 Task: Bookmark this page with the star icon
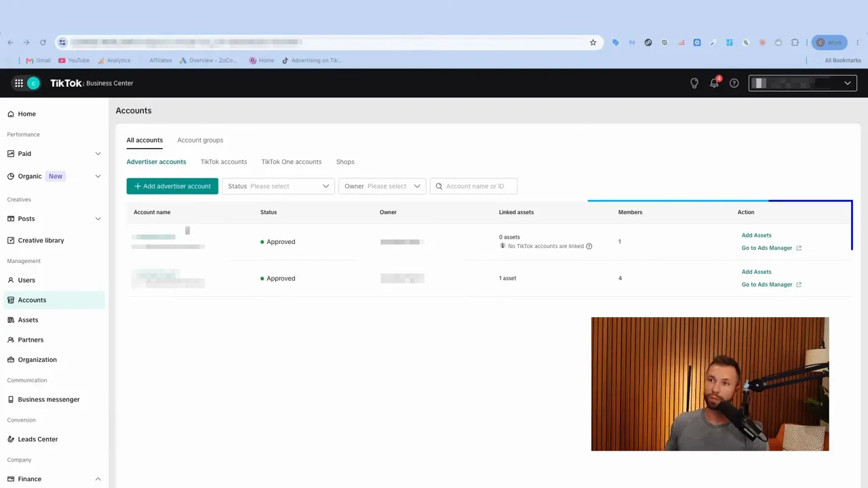(x=593, y=43)
